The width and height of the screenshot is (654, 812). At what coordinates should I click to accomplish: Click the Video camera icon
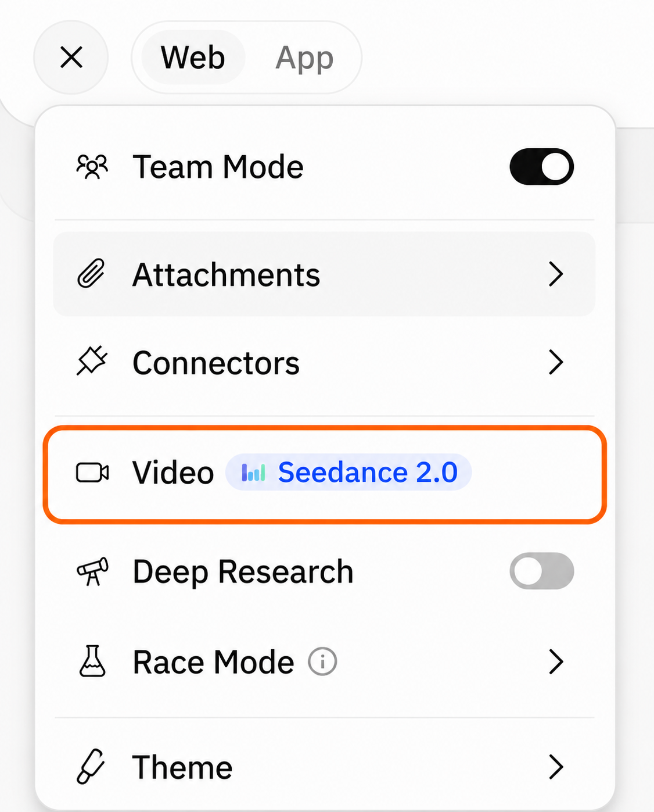tap(92, 473)
